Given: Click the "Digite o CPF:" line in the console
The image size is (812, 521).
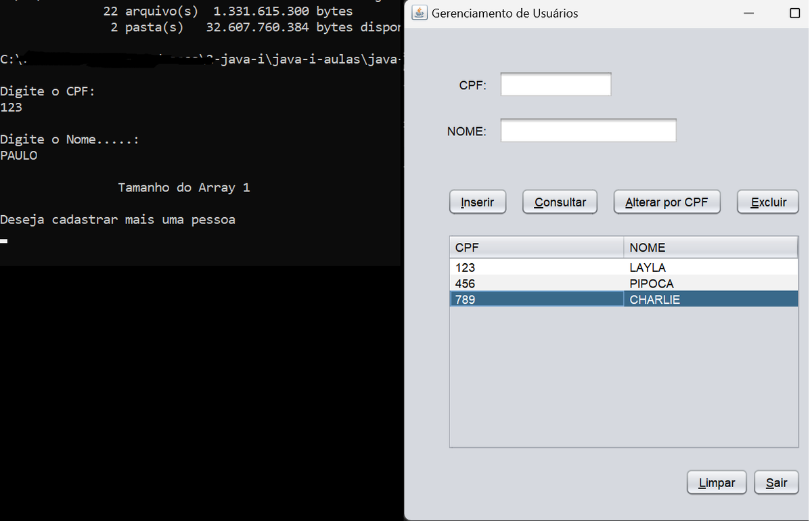Looking at the screenshot, I should point(47,91).
